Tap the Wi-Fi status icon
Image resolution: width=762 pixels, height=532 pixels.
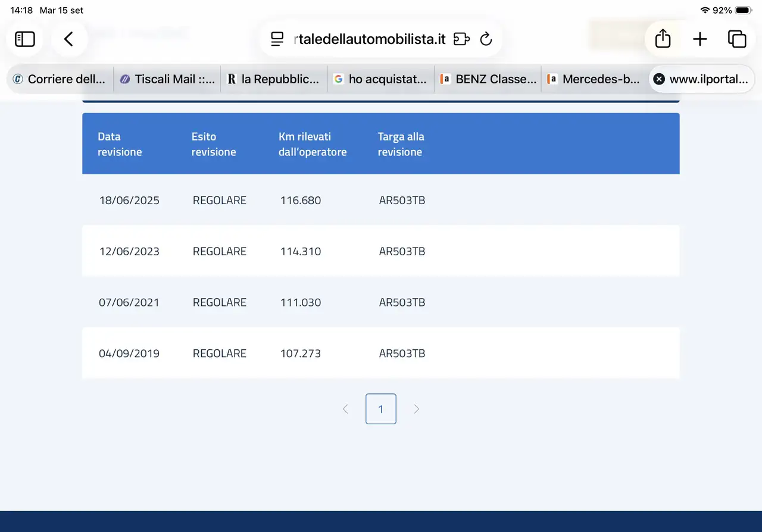click(705, 10)
